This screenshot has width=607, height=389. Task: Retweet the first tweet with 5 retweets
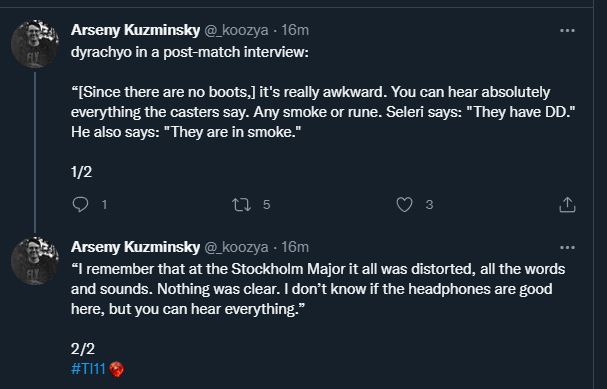[x=242, y=205]
